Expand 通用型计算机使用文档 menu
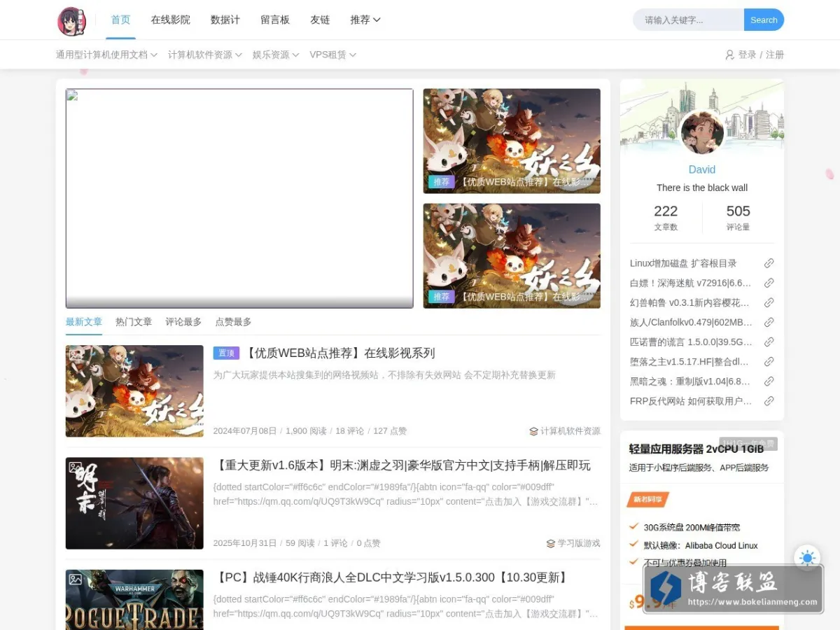The image size is (840, 630). pos(106,55)
